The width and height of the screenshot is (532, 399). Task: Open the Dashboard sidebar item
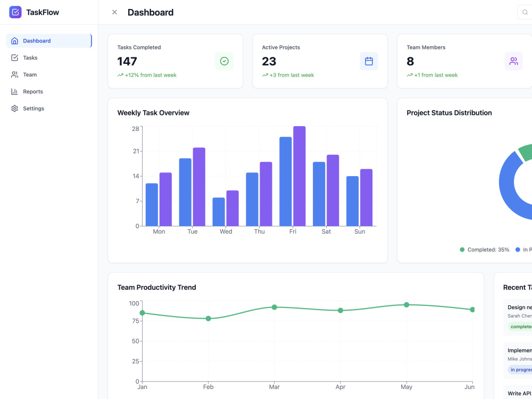click(49, 41)
